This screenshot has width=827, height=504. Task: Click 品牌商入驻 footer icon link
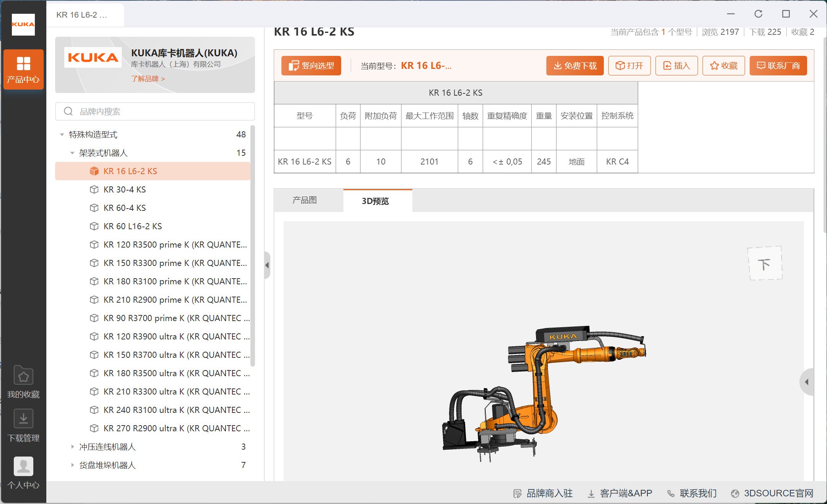point(543,493)
